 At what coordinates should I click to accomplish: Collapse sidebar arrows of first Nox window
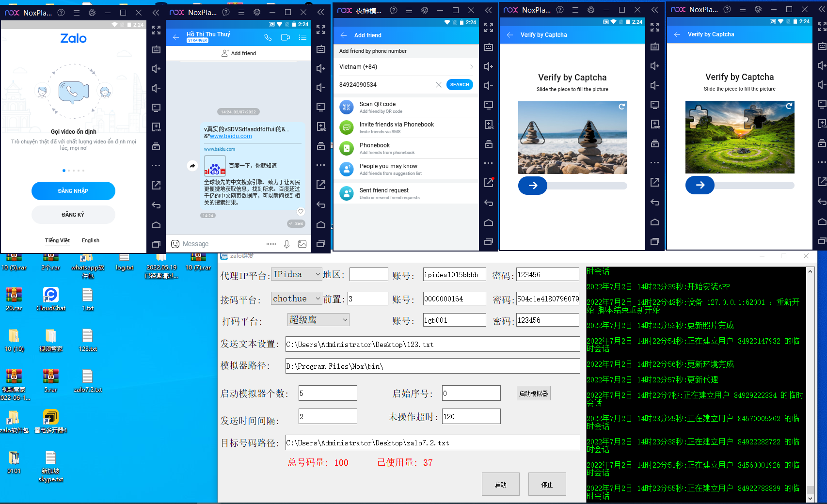click(156, 13)
